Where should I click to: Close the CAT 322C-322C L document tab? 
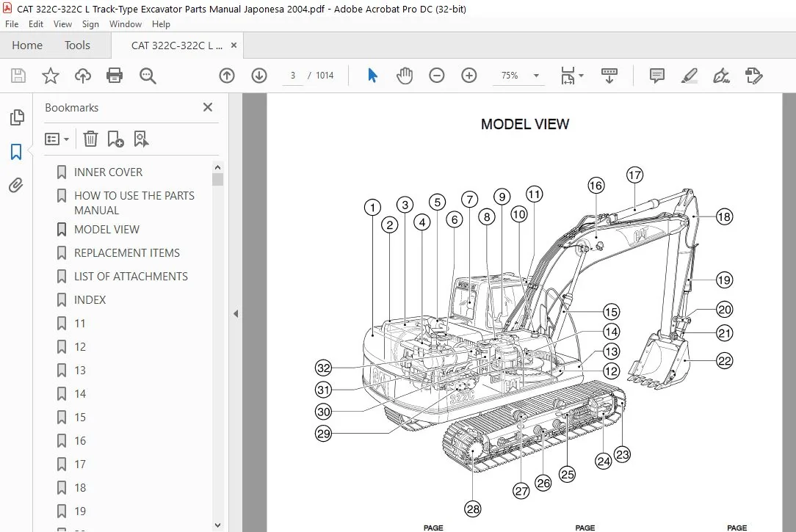[234, 45]
